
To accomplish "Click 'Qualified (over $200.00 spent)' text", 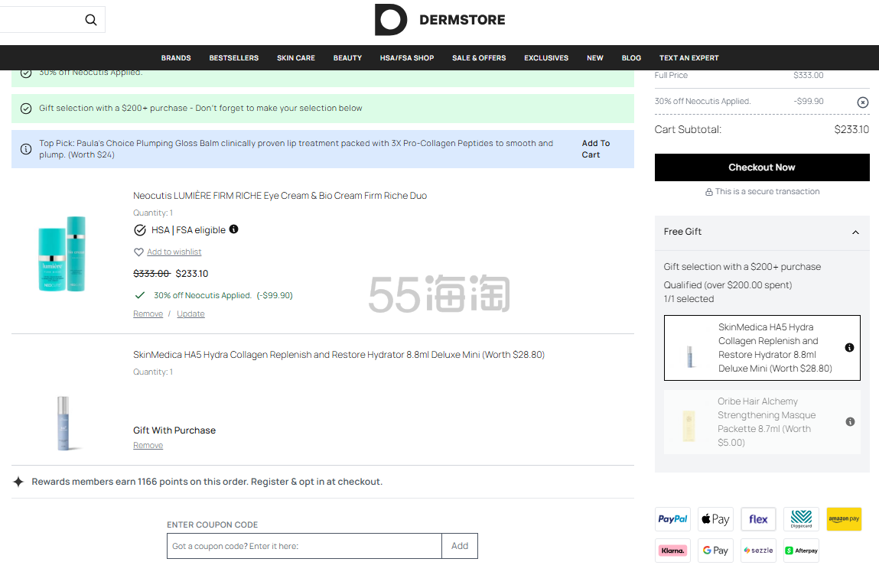I will [728, 284].
